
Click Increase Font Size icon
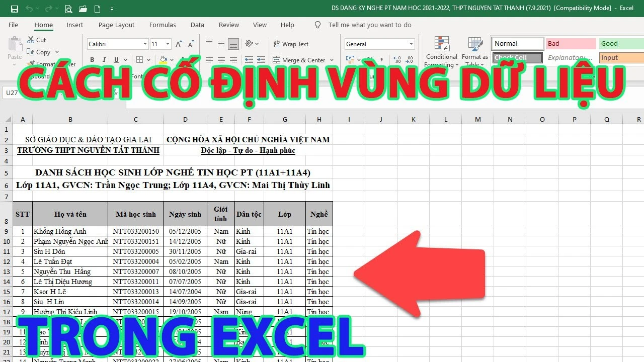(x=179, y=44)
